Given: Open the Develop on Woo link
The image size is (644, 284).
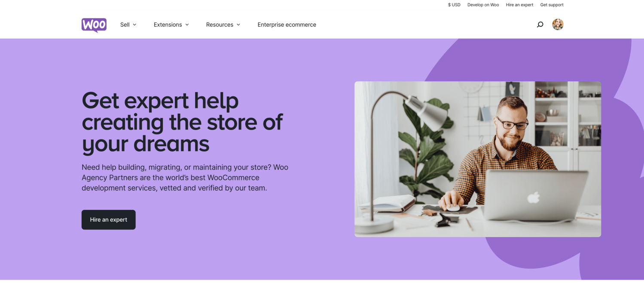Looking at the screenshot, I should pos(483,5).
